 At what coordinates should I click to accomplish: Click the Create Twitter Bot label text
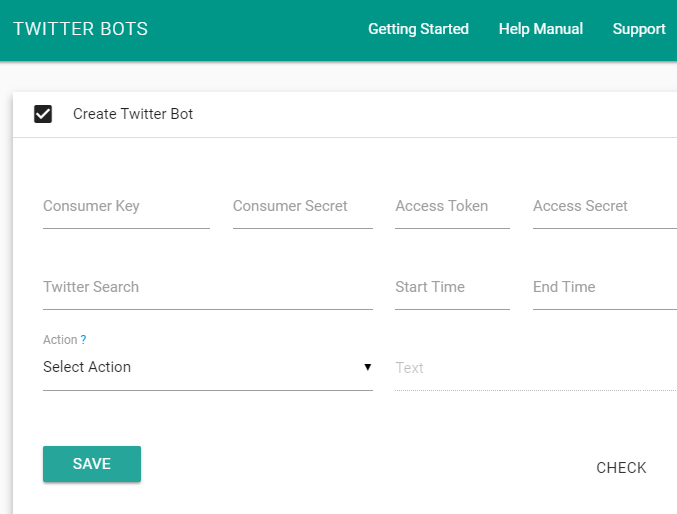click(133, 114)
